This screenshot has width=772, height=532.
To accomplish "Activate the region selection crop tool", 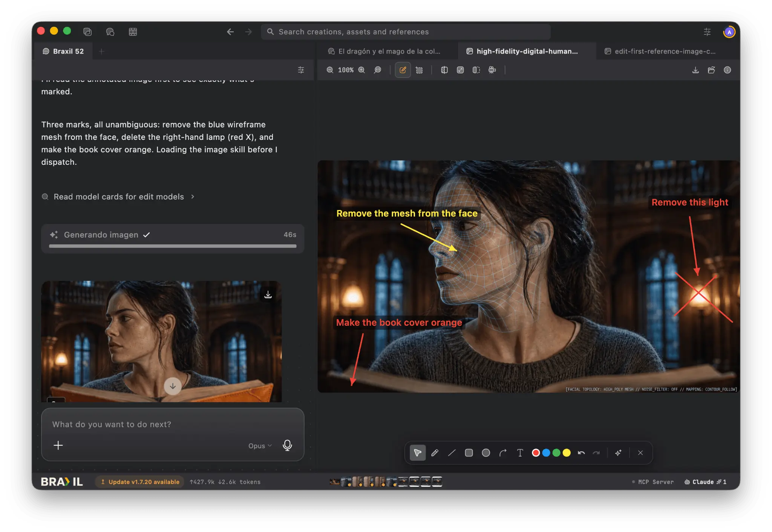I will (419, 70).
